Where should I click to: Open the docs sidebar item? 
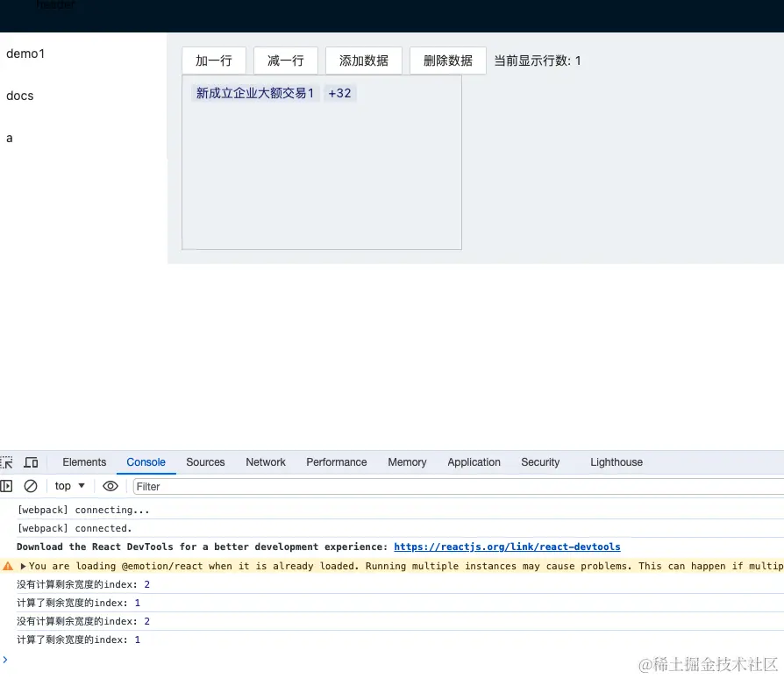pos(20,96)
